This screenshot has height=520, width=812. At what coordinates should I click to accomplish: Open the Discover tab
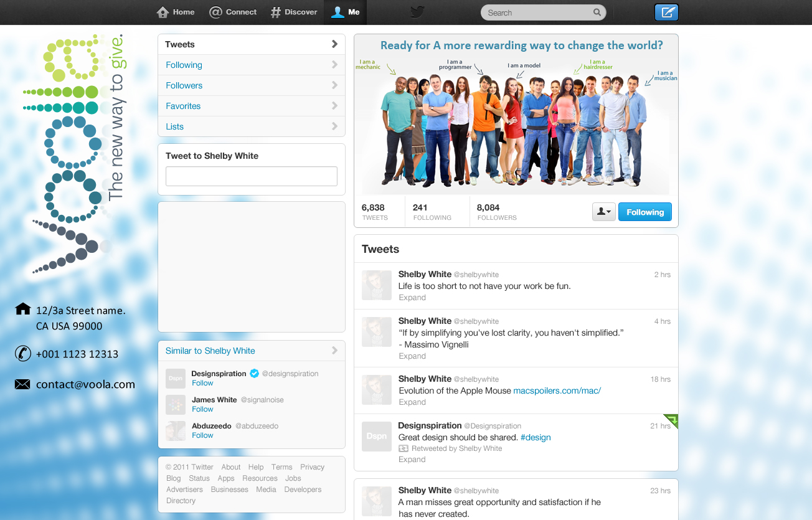point(294,12)
